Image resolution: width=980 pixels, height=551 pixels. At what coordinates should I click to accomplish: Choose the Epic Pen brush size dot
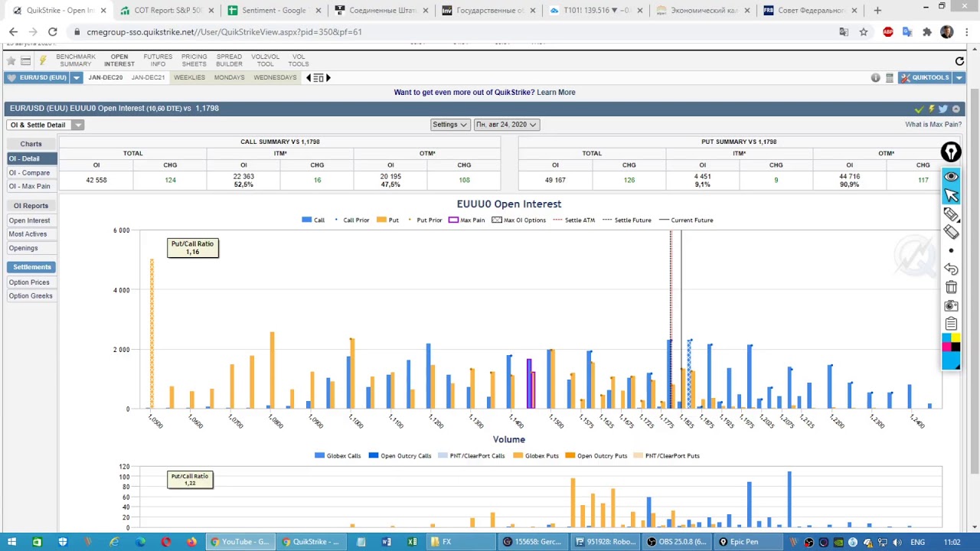(951, 250)
